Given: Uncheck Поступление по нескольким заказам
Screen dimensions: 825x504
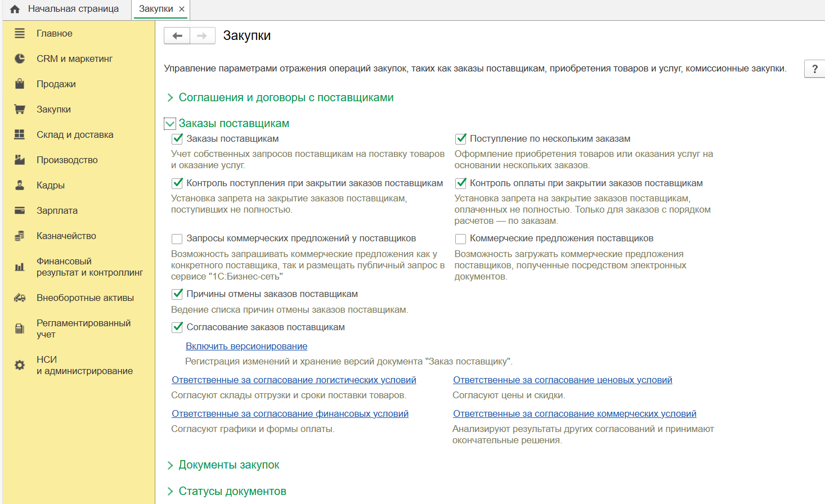Looking at the screenshot, I should coord(461,139).
